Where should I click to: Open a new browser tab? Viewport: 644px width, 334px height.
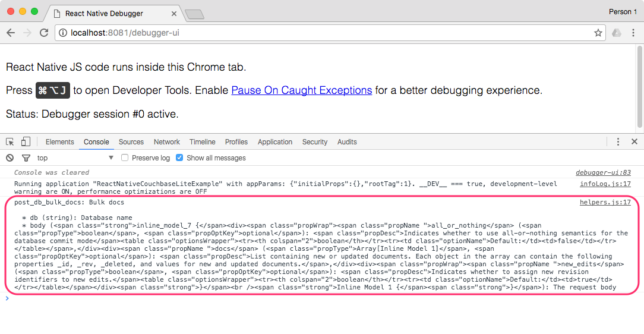(194, 14)
